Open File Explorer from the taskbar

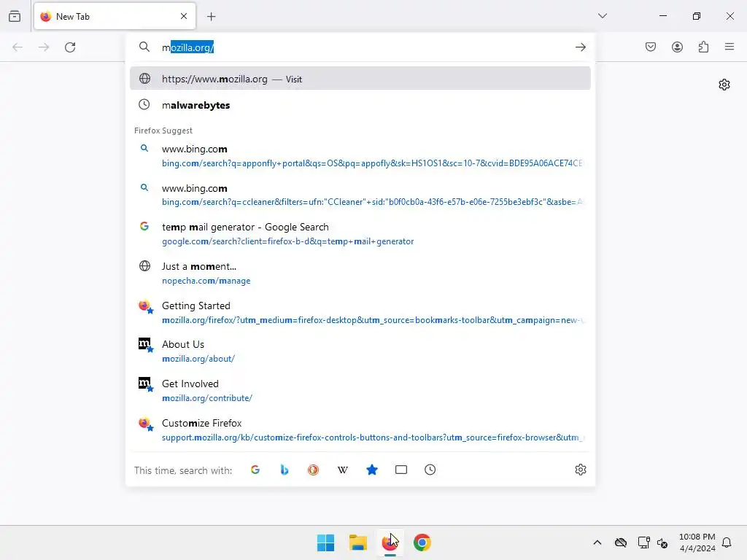(x=357, y=542)
